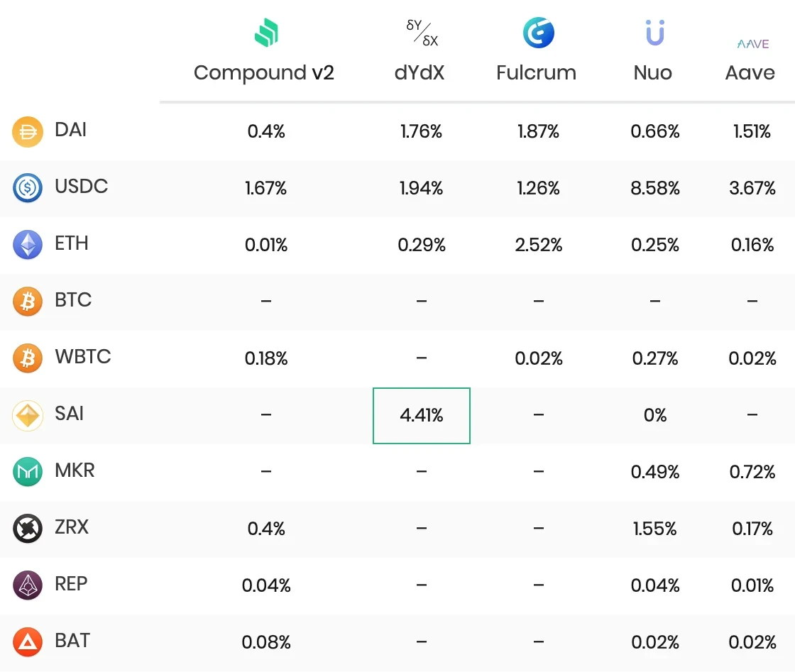The height and width of the screenshot is (672, 795).
Task: Click the ZRX black icon
Action: [28, 529]
